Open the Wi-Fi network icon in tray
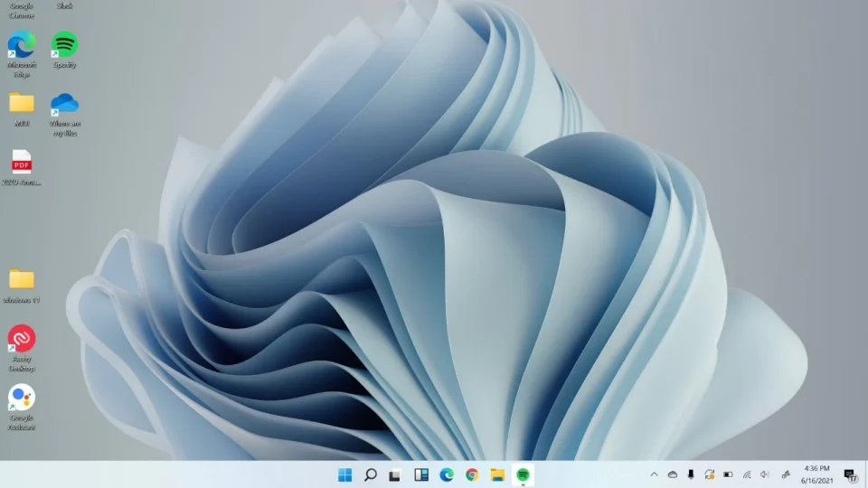868x488 pixels. 747,474
